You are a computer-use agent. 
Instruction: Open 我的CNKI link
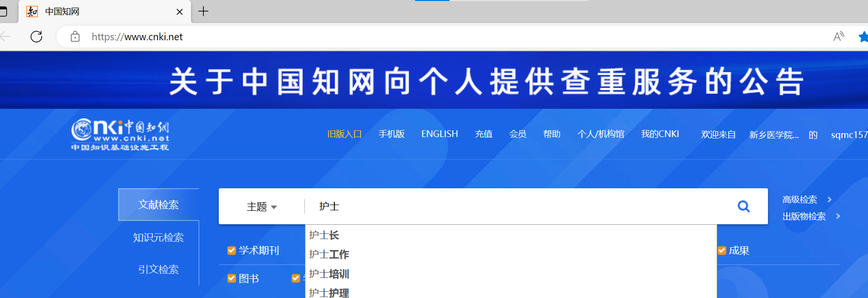pos(660,134)
